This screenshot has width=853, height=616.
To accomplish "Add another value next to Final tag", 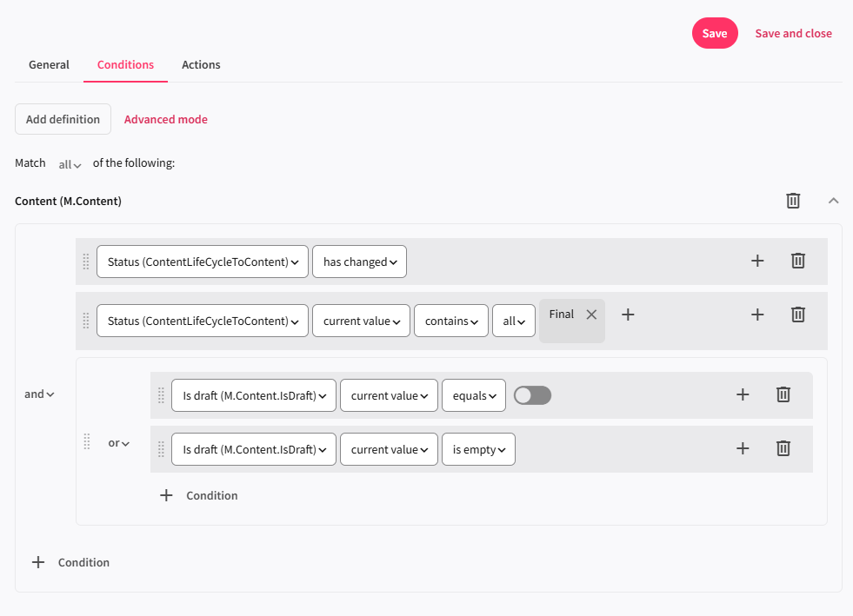I will coord(628,315).
